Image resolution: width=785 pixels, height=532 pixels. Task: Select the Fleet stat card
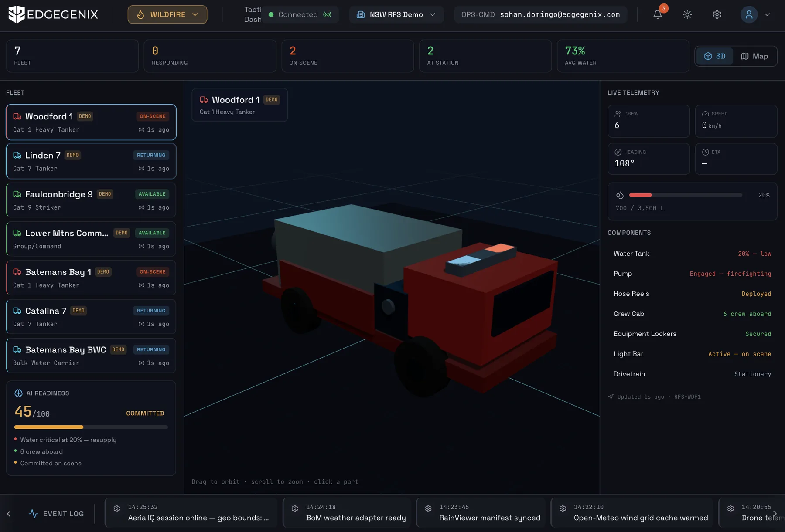tap(72, 56)
